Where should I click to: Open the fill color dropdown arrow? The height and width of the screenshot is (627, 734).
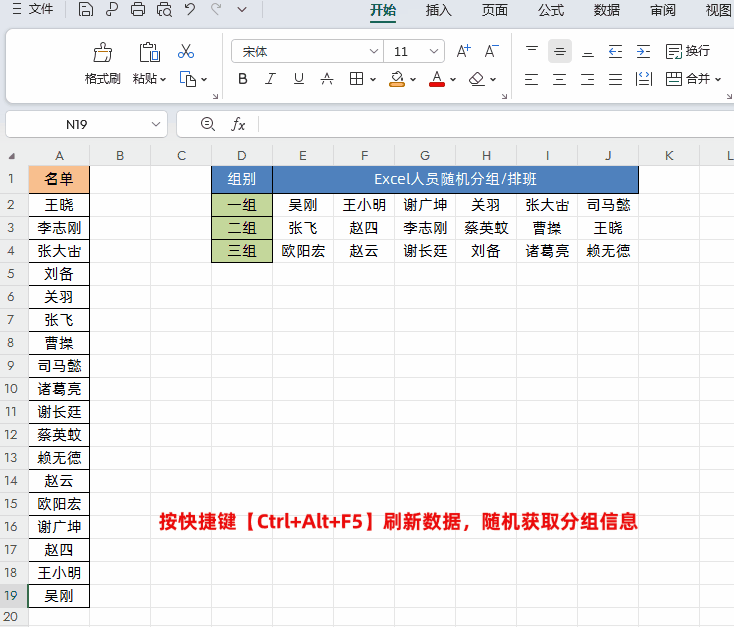pos(413,80)
